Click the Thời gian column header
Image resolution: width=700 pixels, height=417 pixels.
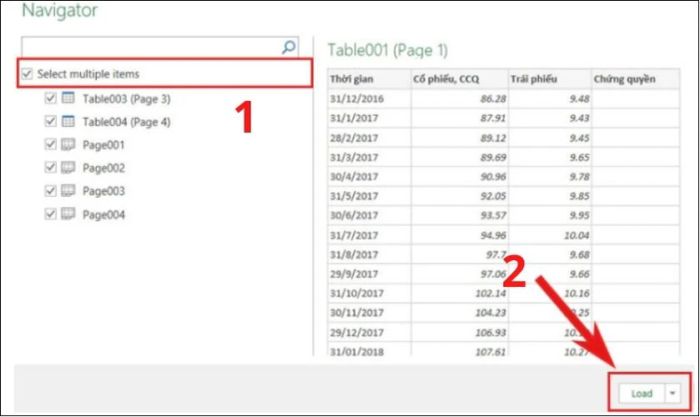pos(369,79)
